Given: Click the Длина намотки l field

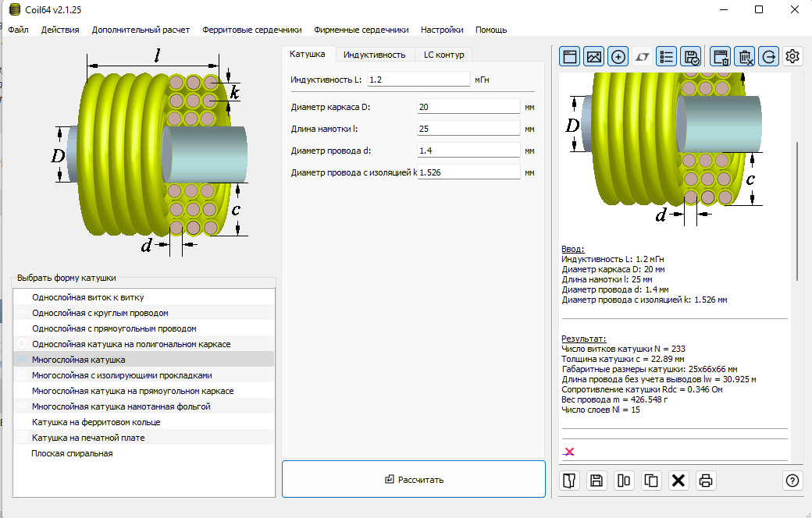Looking at the screenshot, I should (468, 129).
